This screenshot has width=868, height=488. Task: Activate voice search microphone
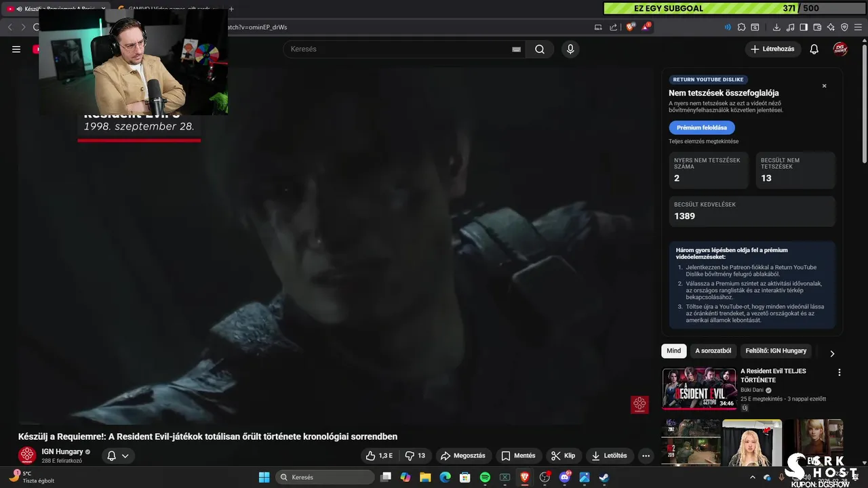(x=570, y=49)
